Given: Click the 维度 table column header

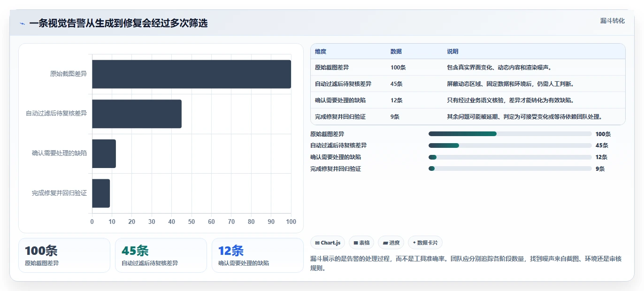Looking at the screenshot, I should (321, 52).
